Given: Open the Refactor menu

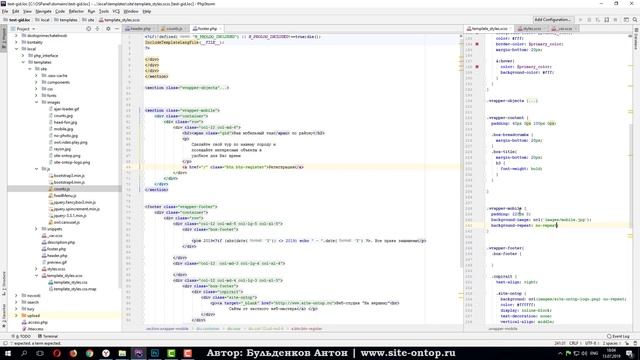Looking at the screenshot, I should click(76, 11).
